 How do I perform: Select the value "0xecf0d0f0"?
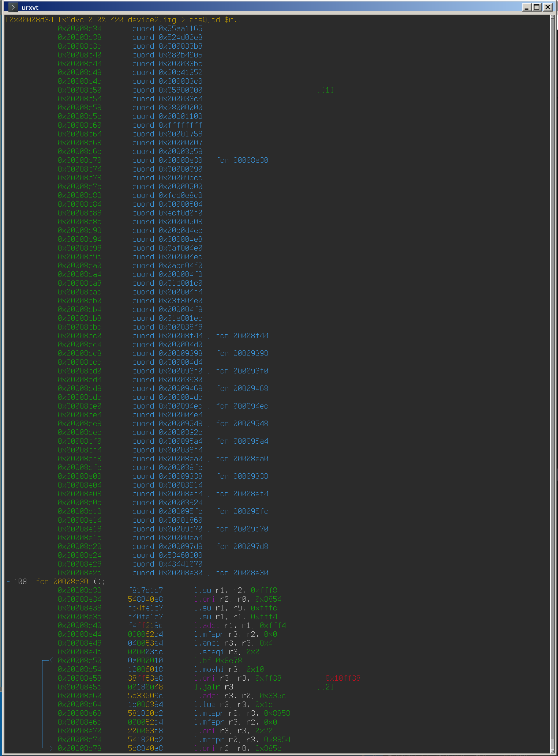(x=180, y=213)
